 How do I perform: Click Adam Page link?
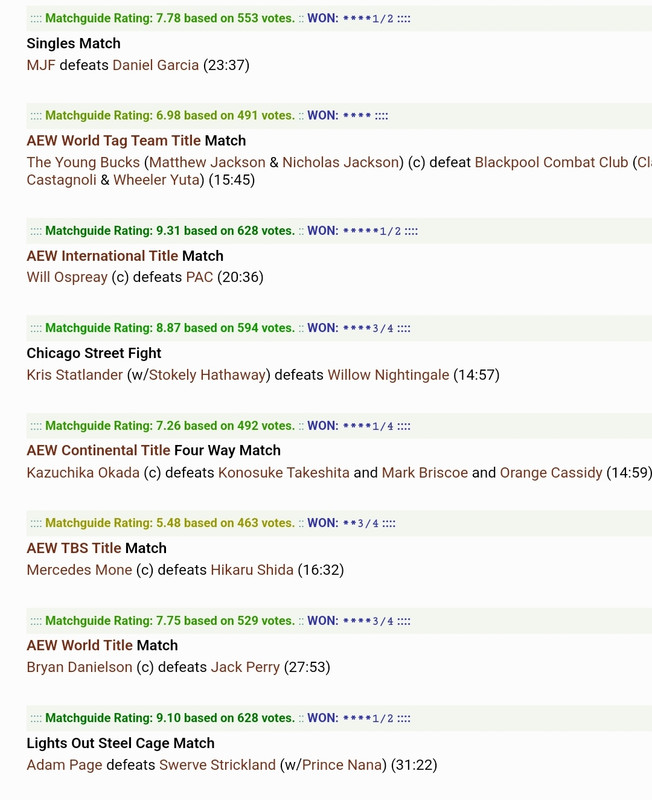point(64,765)
